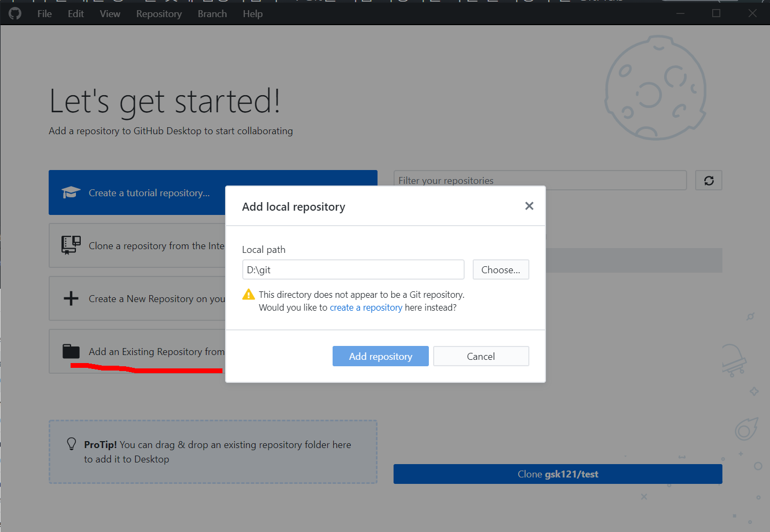Open the Branch menu

click(x=212, y=14)
